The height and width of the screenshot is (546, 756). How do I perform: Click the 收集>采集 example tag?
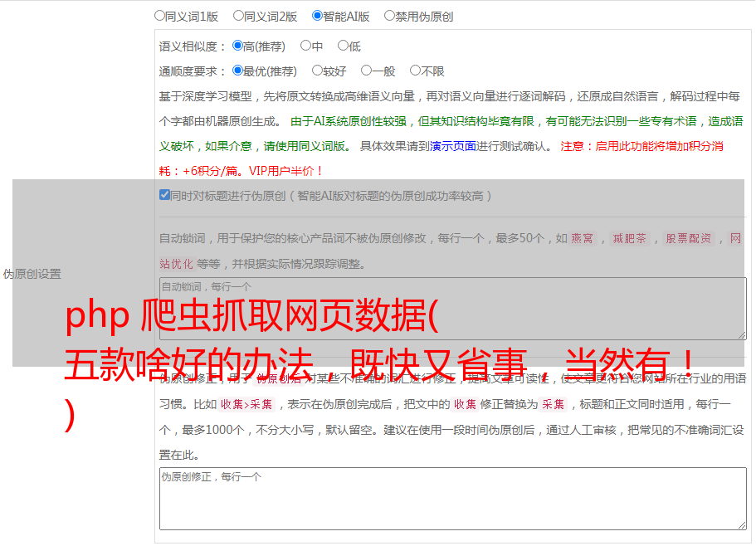coord(246,404)
